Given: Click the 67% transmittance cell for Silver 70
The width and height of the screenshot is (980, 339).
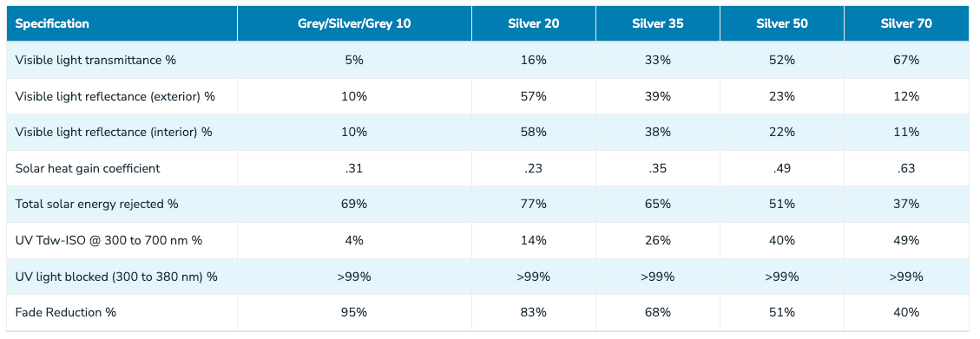Looking at the screenshot, I should 906,61.
